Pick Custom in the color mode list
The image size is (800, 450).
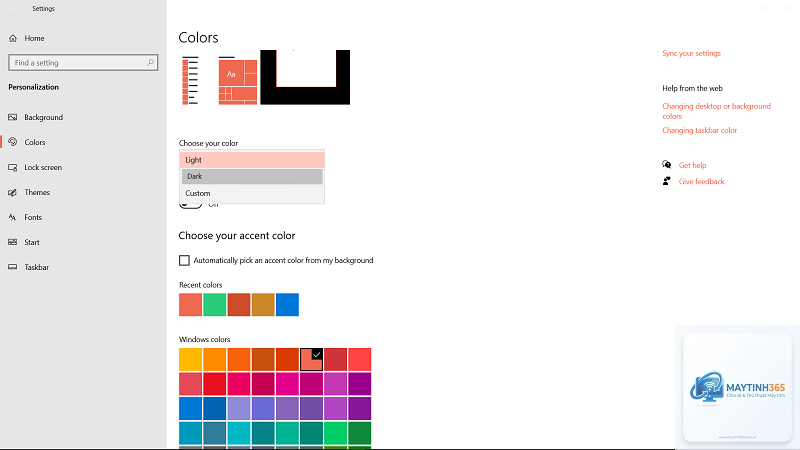(252, 193)
